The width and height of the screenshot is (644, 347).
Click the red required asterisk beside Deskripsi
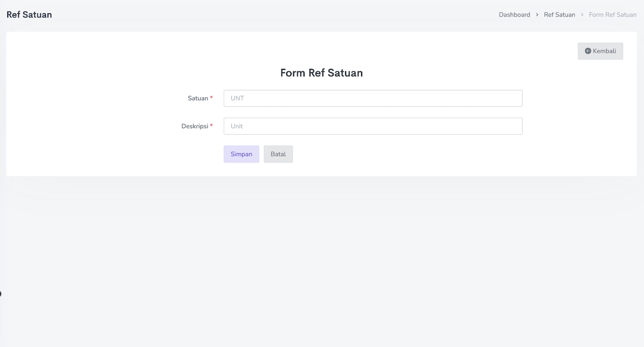tap(211, 125)
